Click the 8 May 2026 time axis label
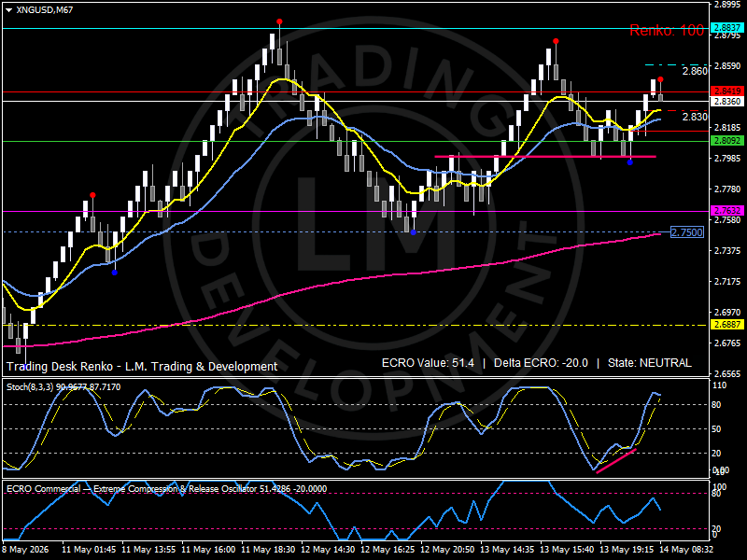The height and width of the screenshot is (560, 747). point(26,549)
